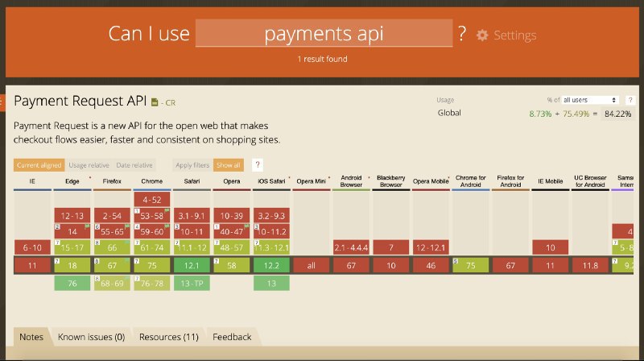The height and width of the screenshot is (361, 644).
Task: Click the IE Mobile column header
Action: point(551,181)
